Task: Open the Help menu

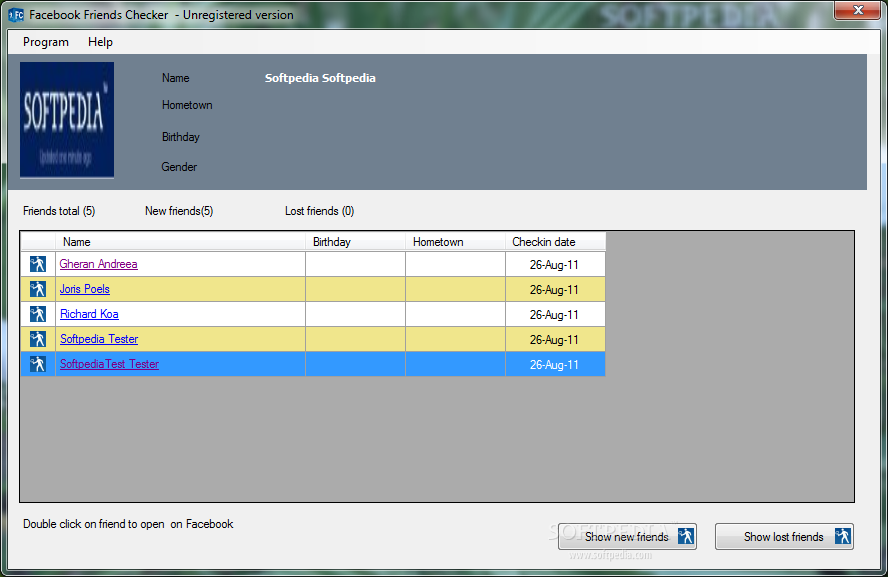Action: pos(100,42)
